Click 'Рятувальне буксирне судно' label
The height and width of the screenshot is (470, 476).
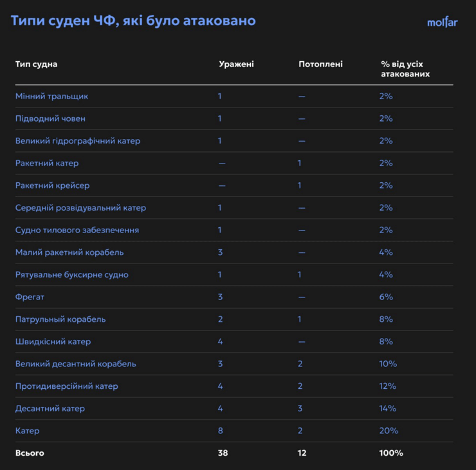[71, 275]
